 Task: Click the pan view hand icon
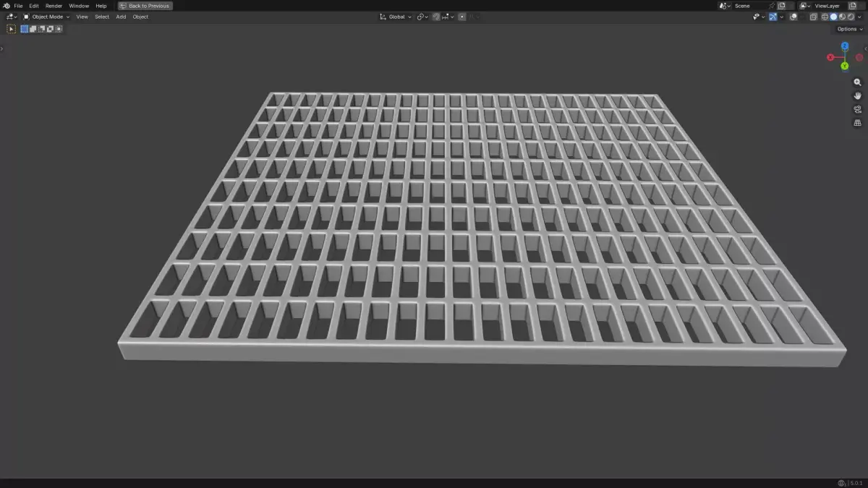858,95
